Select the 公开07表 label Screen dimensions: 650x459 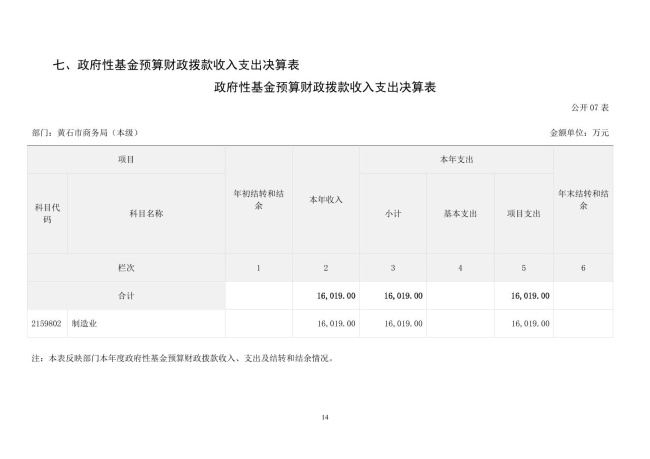click(590, 107)
